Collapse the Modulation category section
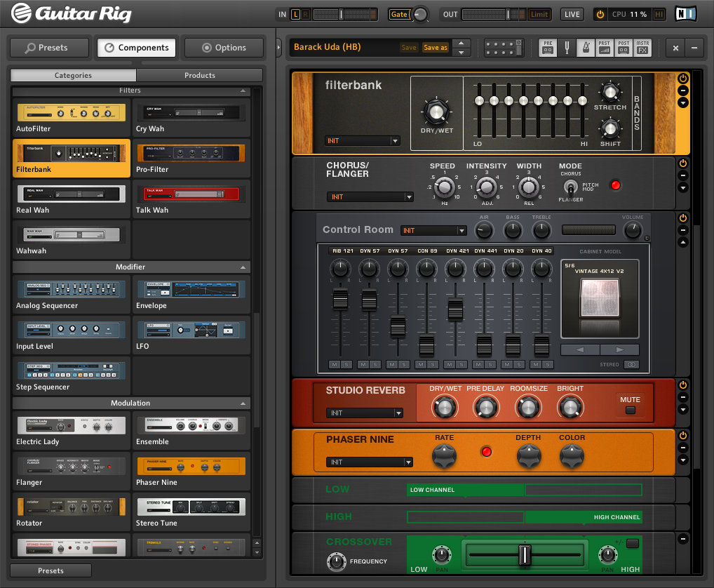Image resolution: width=714 pixels, height=588 pixels. [x=243, y=403]
